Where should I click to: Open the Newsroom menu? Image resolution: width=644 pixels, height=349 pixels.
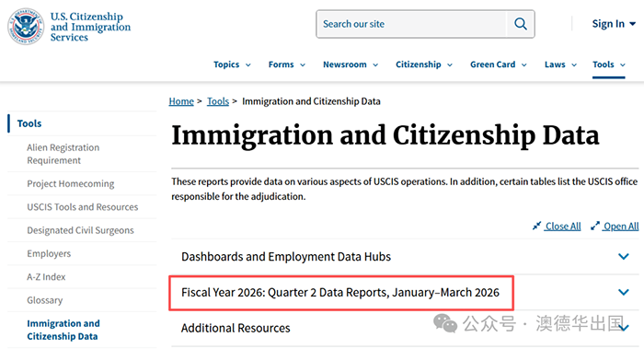(351, 64)
